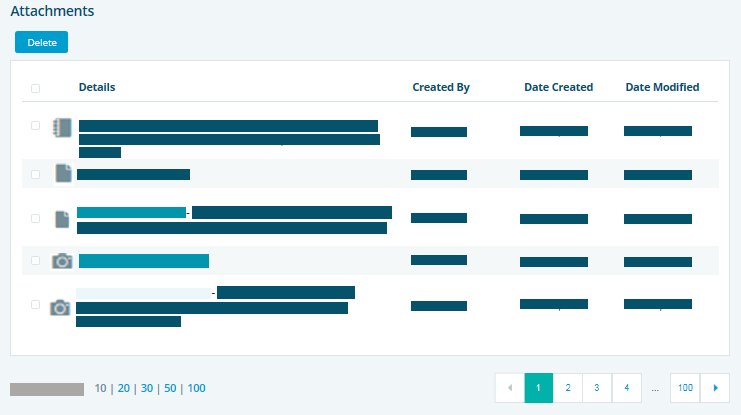Viewport: 741px width, 415px height.
Task: Toggle the select-all checkbox in header
Action: 35,88
